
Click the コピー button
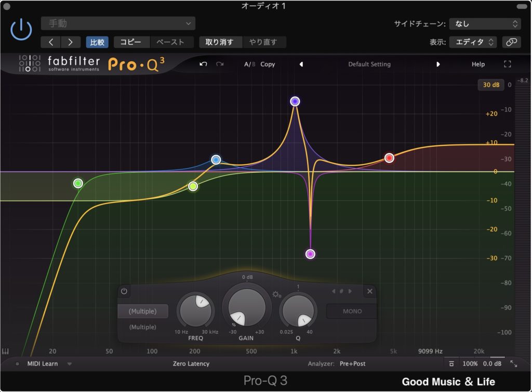[x=130, y=42]
